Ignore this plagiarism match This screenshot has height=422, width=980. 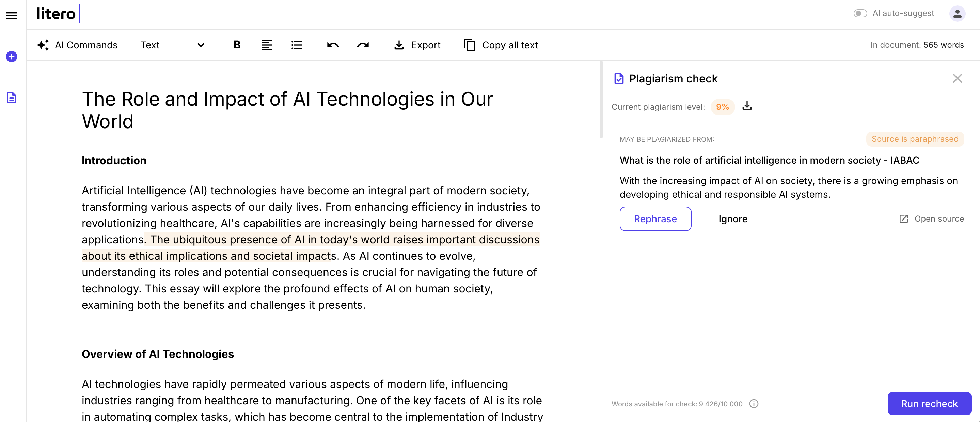[x=732, y=218]
